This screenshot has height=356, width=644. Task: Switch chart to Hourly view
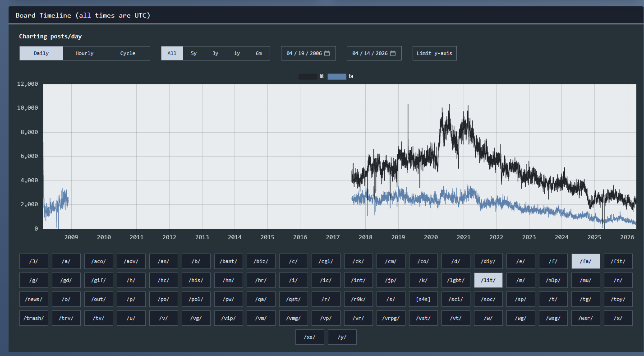coord(84,53)
